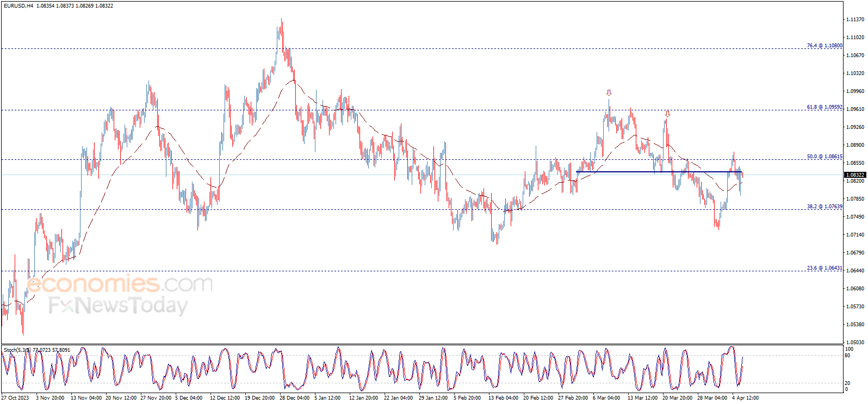The width and height of the screenshot is (868, 404).
Task: Click the 27 Oct 2023 date label
Action: click(x=15, y=398)
